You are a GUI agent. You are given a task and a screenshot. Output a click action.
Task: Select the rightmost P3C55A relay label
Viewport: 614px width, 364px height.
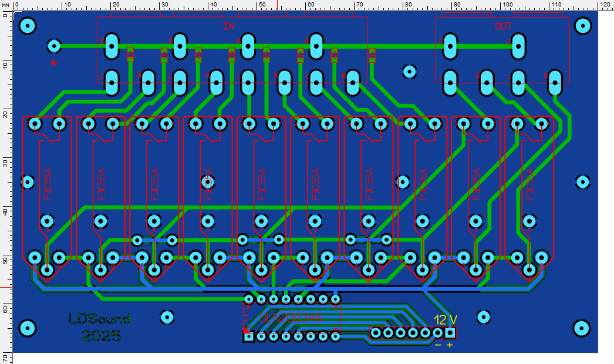click(529, 184)
